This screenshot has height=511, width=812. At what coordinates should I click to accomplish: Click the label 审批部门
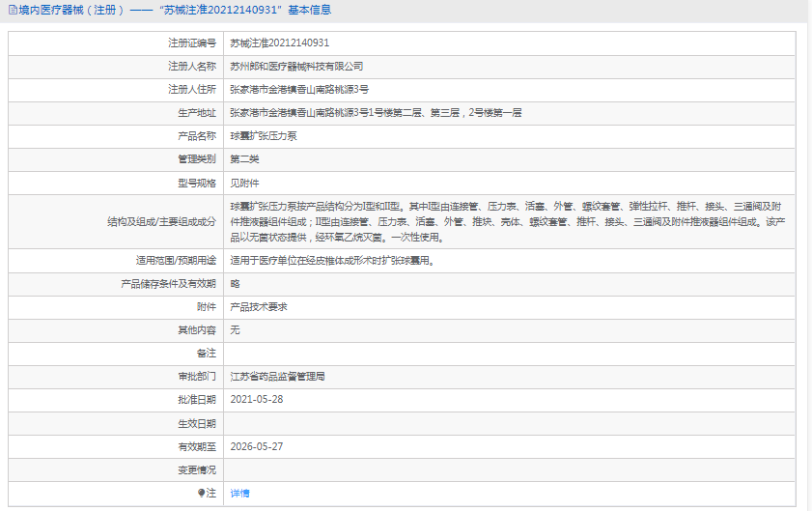(197, 377)
